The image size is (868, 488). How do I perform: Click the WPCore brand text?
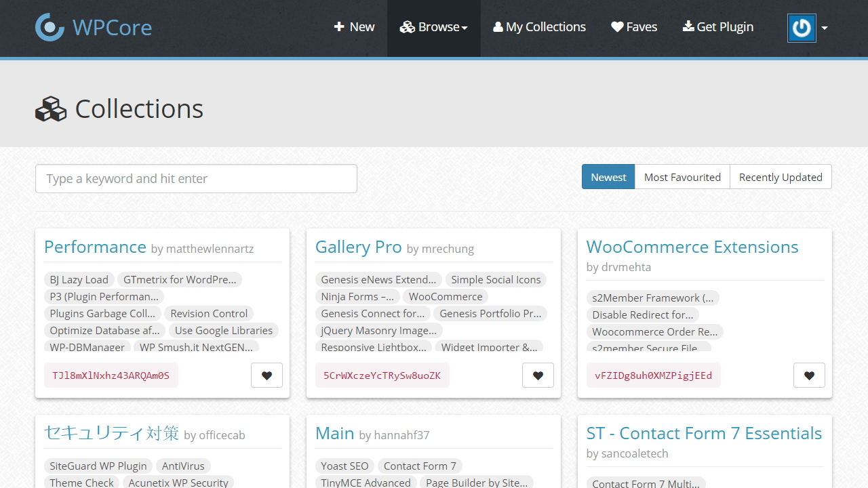[112, 28]
